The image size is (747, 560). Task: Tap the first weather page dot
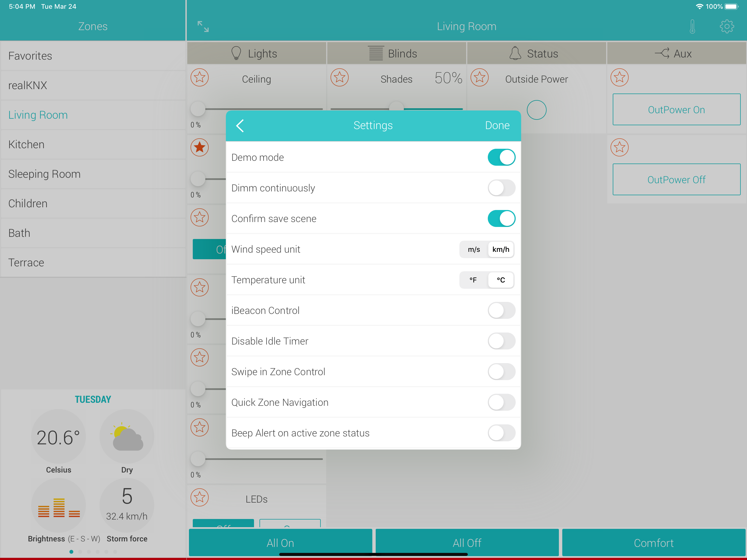71,552
